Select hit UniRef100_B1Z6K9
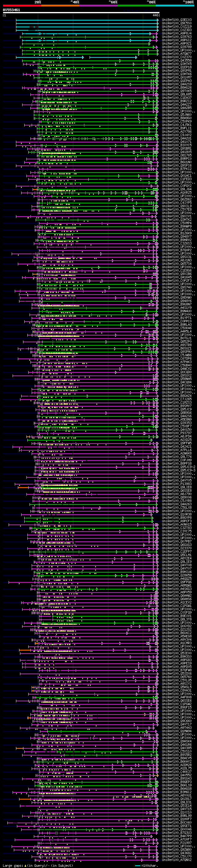The image size is (197, 868). pos(177,233)
